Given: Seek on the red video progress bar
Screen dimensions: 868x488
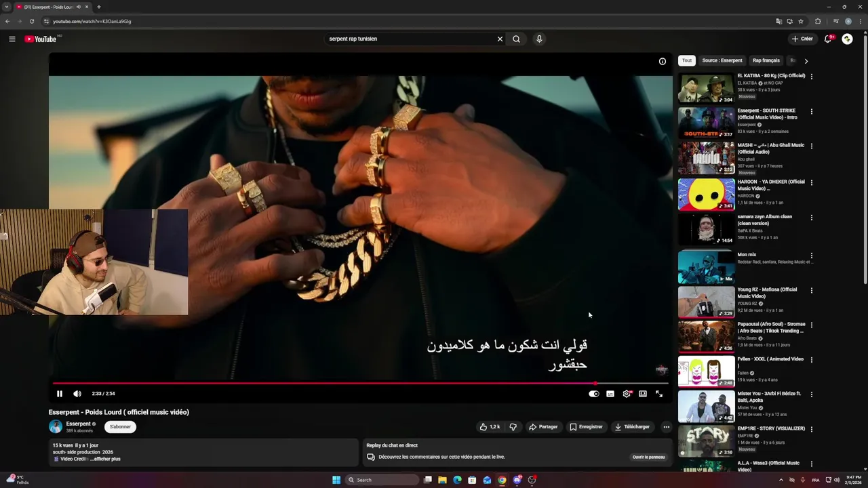Looking at the screenshot, I should click(360, 384).
